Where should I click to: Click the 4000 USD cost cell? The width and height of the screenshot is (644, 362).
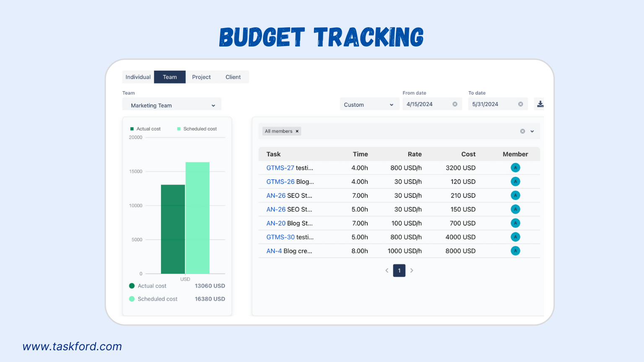click(x=460, y=237)
